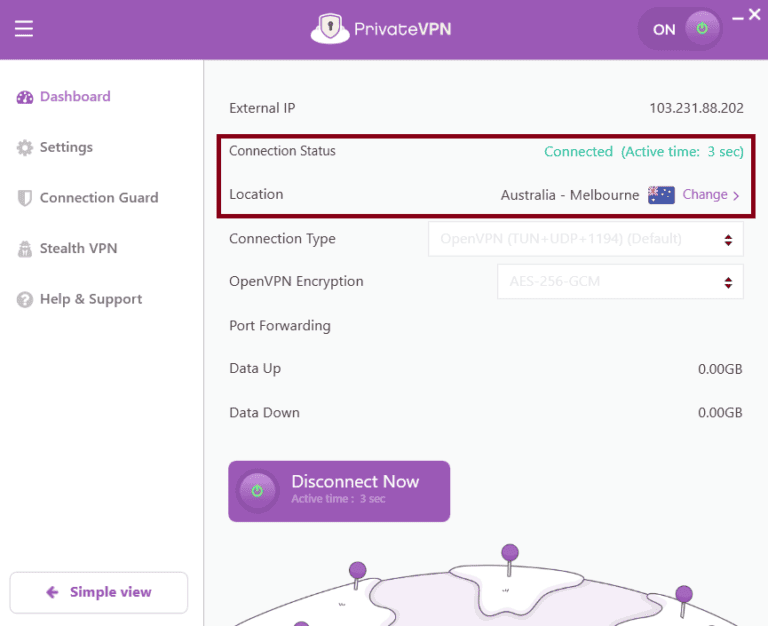Click the Connection Type dropdown arrows

point(728,240)
